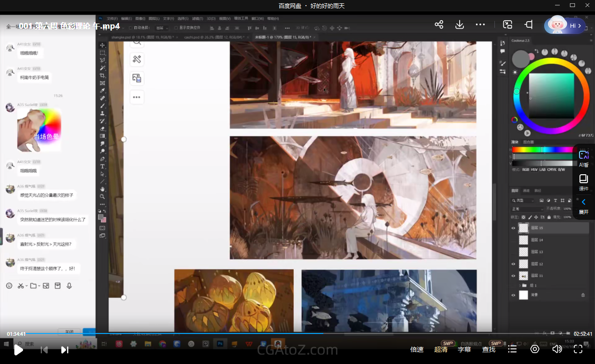
Task: Open the 超清 quality selector
Action: pyautogui.click(x=441, y=349)
